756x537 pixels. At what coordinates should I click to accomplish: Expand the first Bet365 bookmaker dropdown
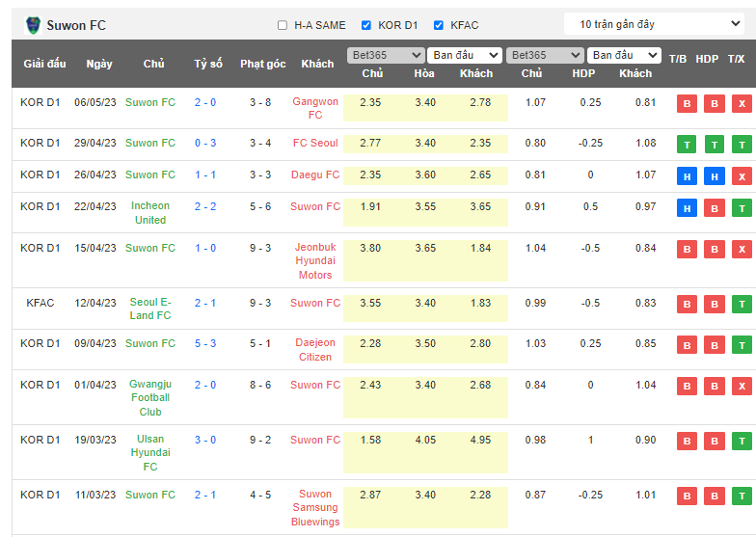[x=385, y=55]
